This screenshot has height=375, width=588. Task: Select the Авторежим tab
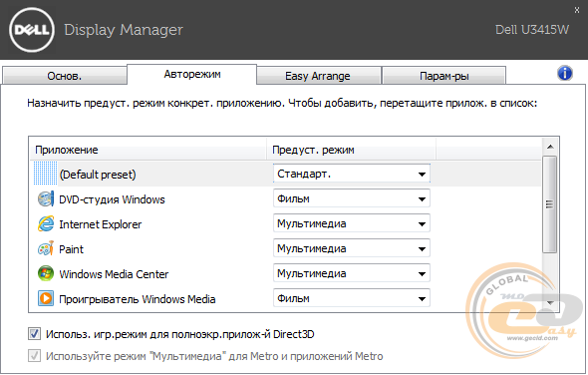pyautogui.click(x=192, y=75)
